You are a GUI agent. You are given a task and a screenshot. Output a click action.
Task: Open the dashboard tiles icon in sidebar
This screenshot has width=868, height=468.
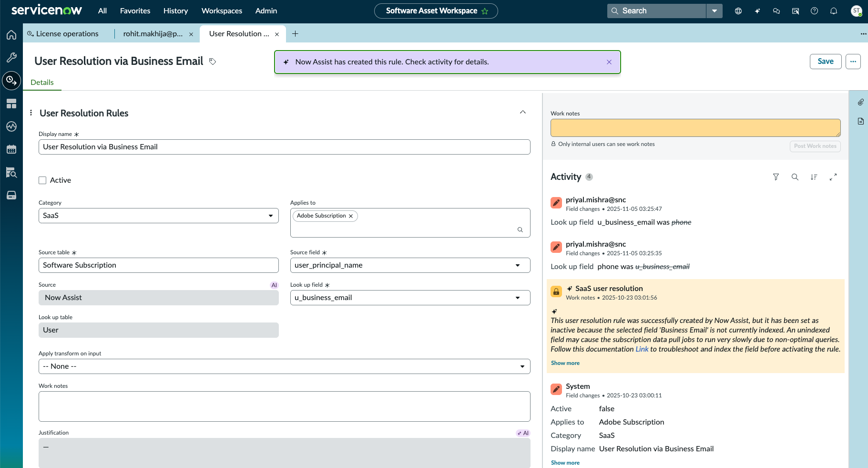coord(11,104)
